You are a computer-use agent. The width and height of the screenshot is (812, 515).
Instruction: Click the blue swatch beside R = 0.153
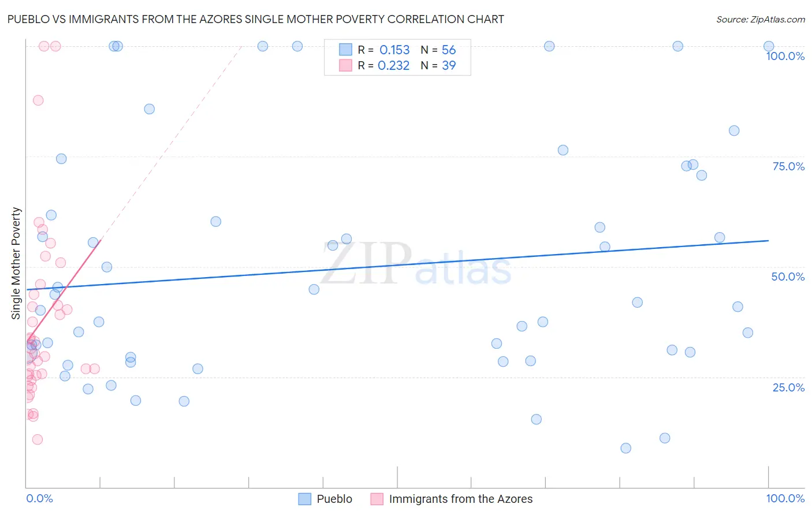(x=345, y=50)
